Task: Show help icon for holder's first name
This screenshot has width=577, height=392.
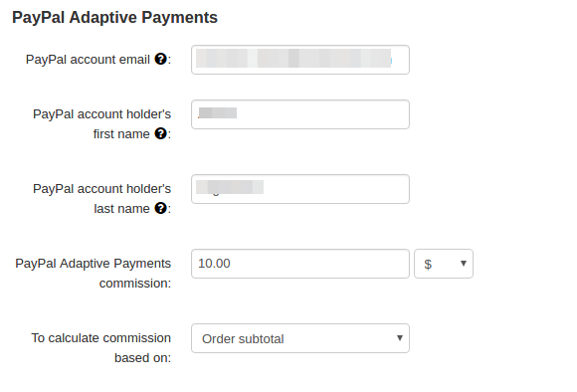Action: pyautogui.click(x=161, y=133)
